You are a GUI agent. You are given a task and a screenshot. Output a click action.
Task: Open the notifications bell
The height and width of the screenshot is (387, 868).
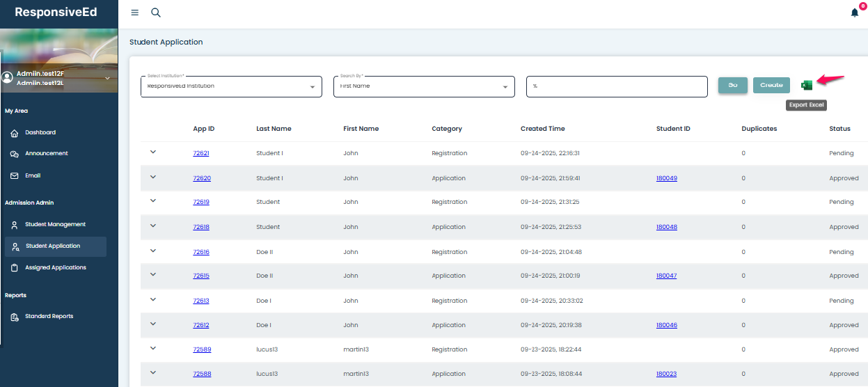point(855,13)
